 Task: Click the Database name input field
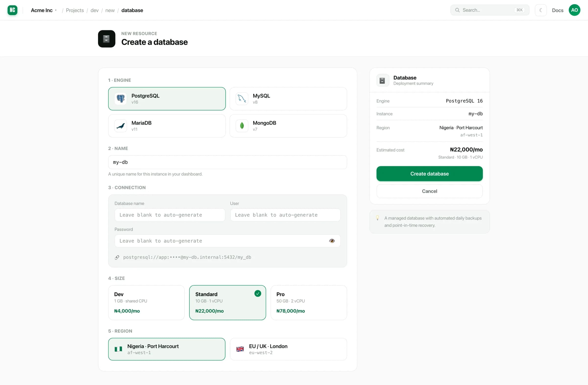[x=170, y=215]
